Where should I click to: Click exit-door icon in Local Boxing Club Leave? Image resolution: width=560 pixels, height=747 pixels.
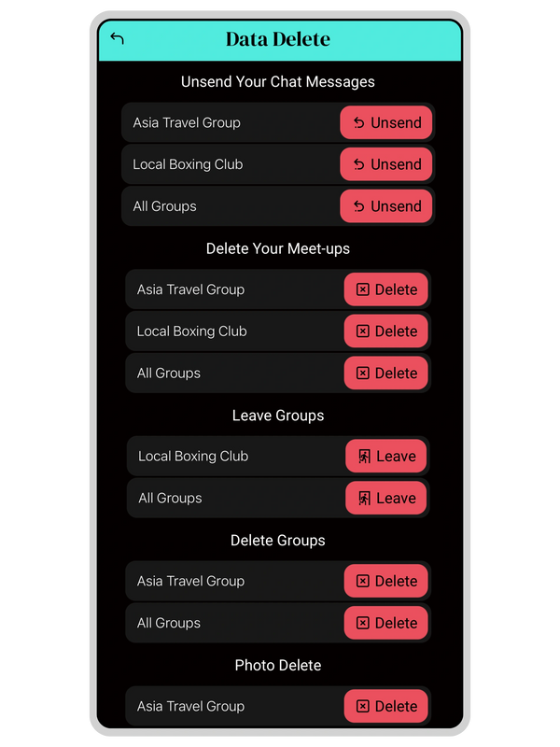pyautogui.click(x=365, y=457)
